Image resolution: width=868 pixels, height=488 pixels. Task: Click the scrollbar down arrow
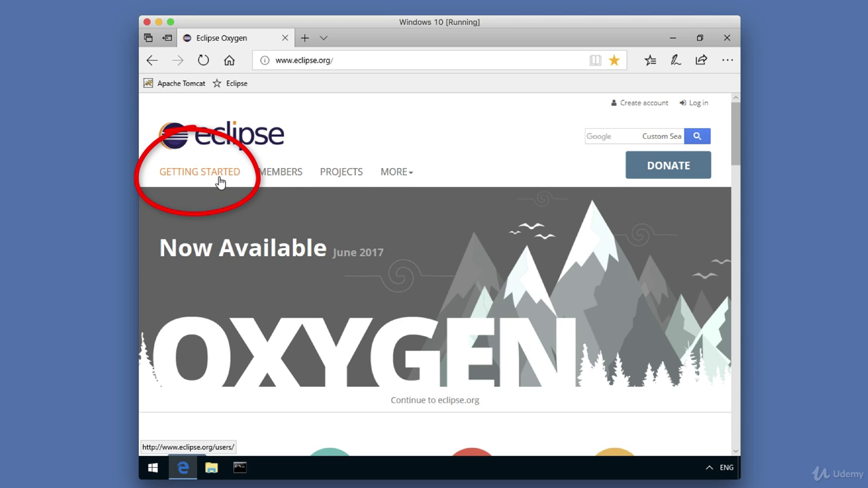tap(736, 450)
